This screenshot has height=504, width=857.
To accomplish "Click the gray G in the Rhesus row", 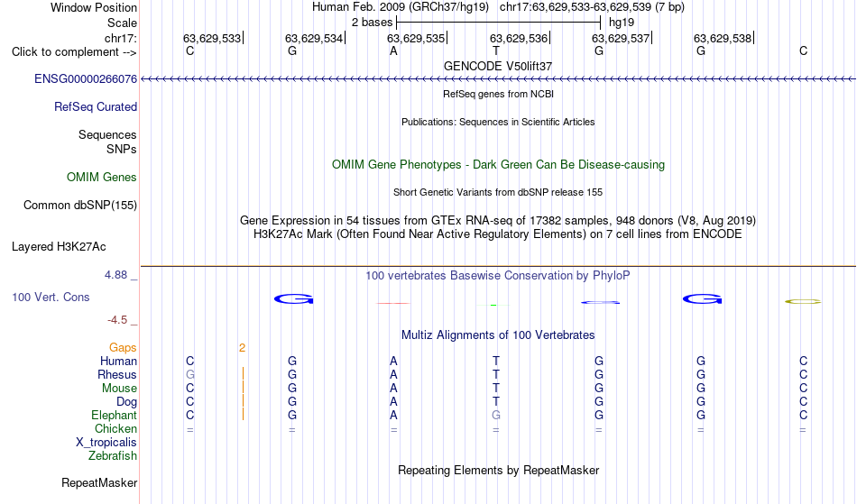I will tap(190, 374).
